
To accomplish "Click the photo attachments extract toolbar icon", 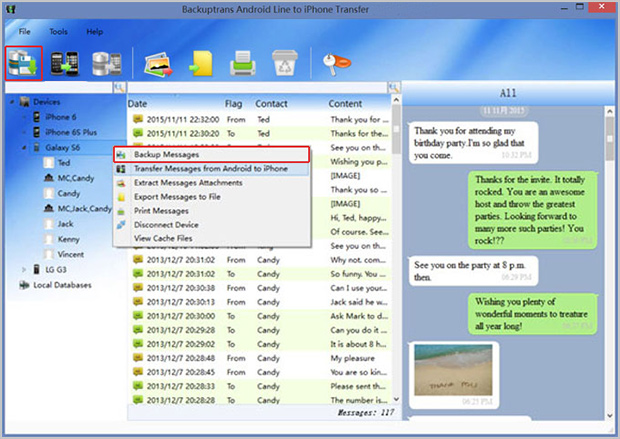I will tap(158, 63).
